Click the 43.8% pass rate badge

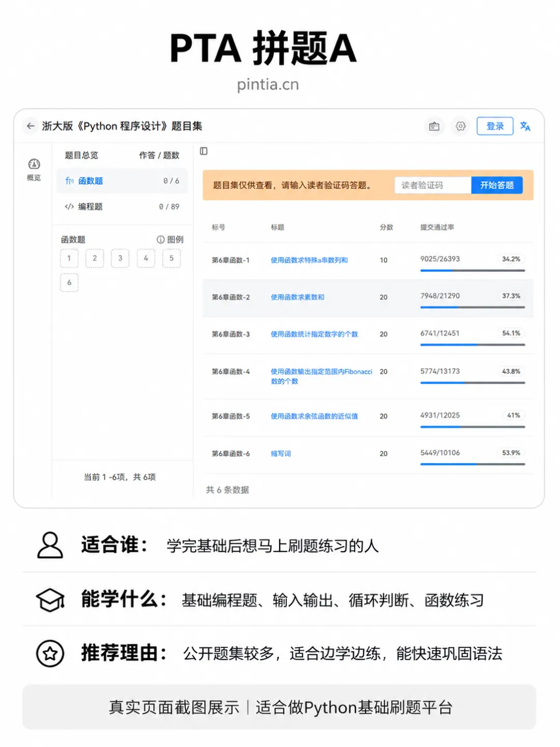click(511, 371)
